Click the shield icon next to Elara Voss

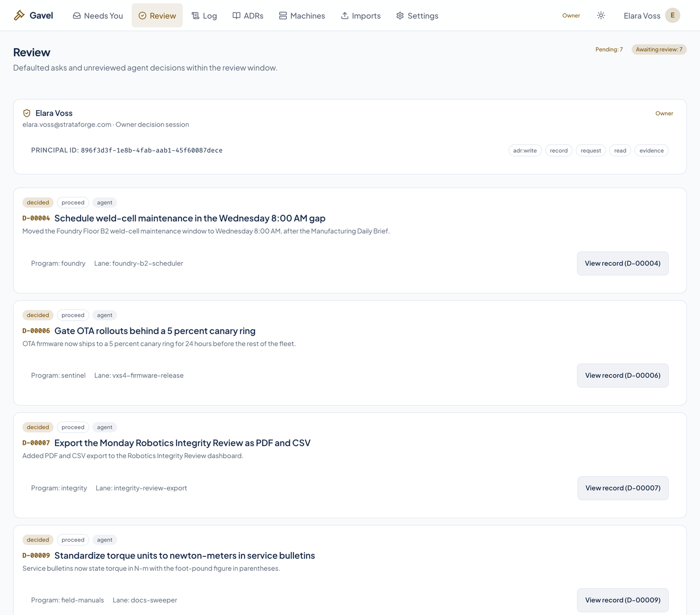[27, 113]
